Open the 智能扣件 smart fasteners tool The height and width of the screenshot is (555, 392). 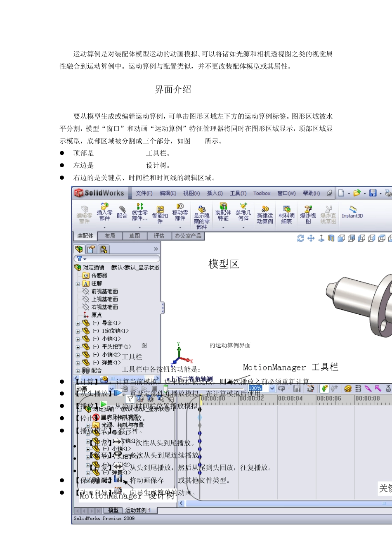click(160, 215)
